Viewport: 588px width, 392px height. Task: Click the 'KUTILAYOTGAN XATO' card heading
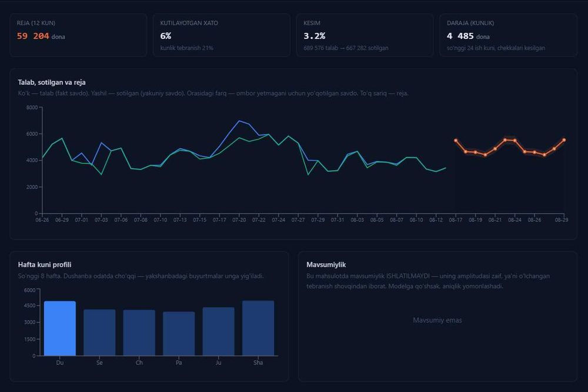point(189,23)
